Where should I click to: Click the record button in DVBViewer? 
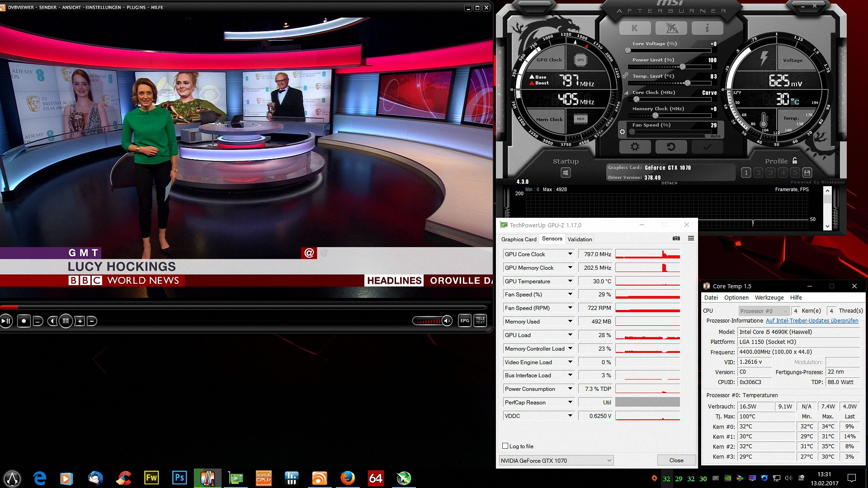pos(24,321)
